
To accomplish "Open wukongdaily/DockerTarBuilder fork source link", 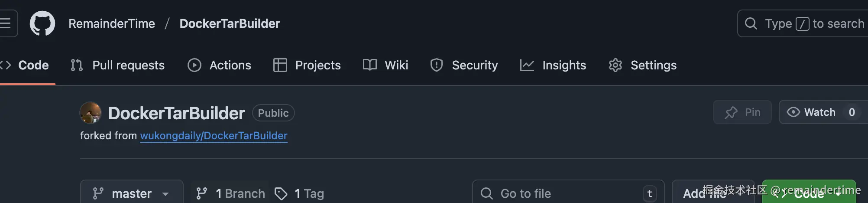I will tap(214, 136).
